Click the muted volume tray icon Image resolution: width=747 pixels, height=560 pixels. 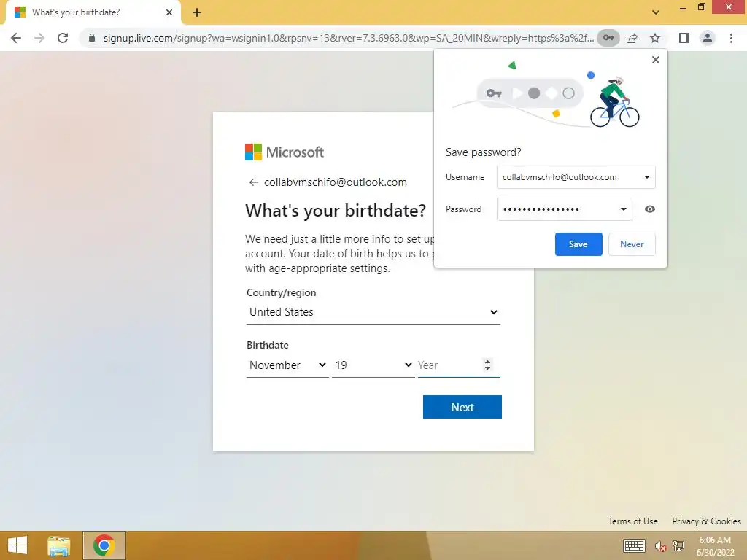[x=660, y=546]
